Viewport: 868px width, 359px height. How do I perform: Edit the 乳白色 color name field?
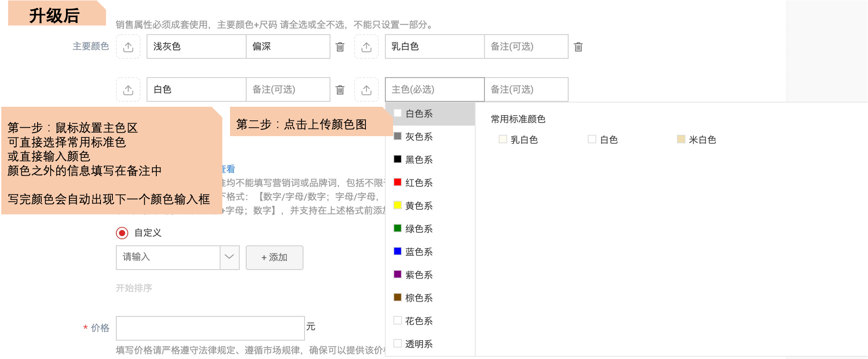pyautogui.click(x=434, y=47)
